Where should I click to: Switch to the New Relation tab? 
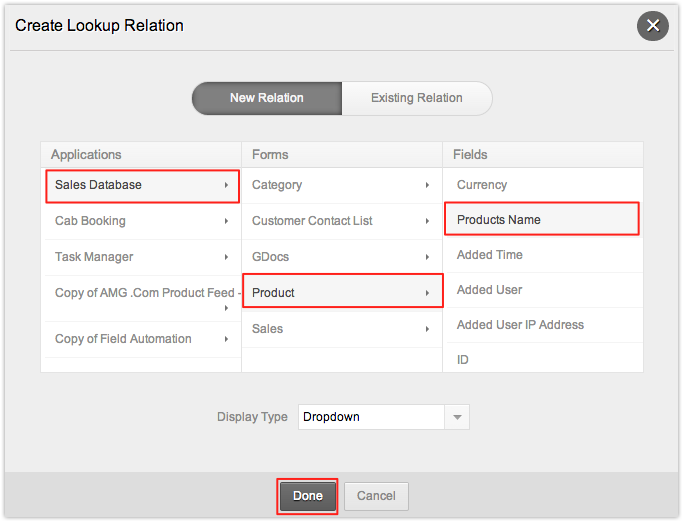pyautogui.click(x=267, y=98)
